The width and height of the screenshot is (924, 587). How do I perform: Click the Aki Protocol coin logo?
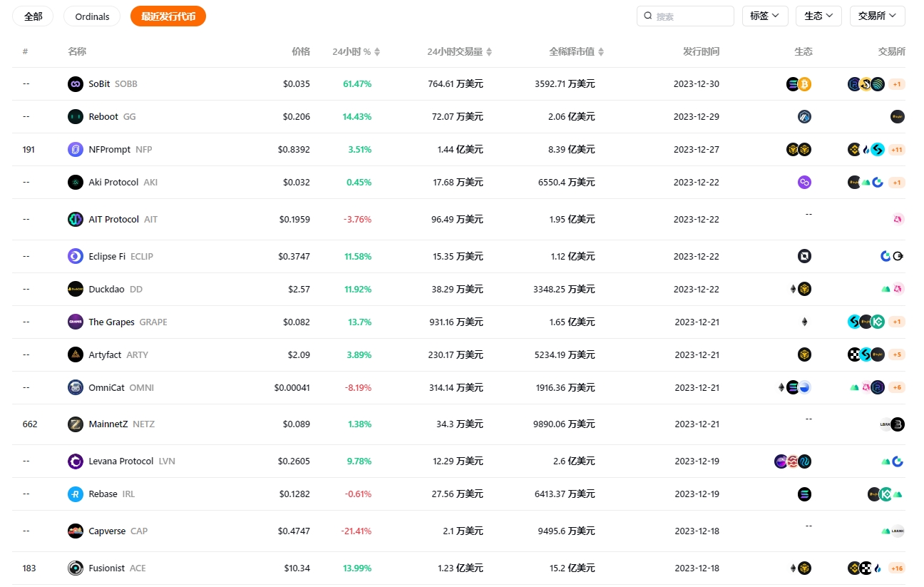tap(76, 183)
